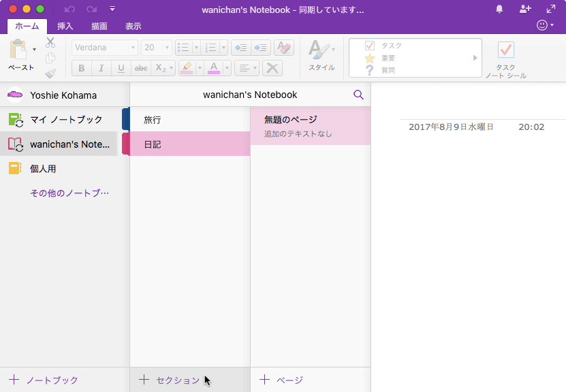
Task: Open highlight color picker arrow
Action: [x=200, y=68]
